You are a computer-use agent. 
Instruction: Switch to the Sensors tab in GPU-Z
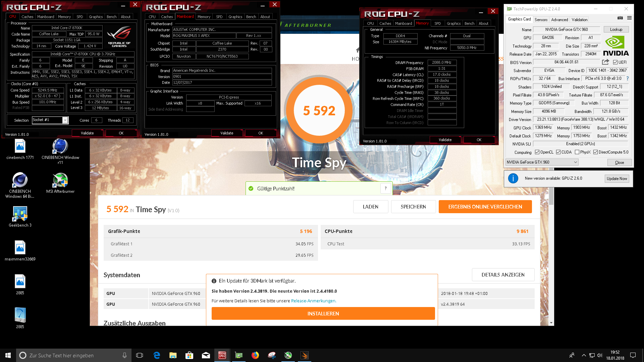(x=541, y=20)
